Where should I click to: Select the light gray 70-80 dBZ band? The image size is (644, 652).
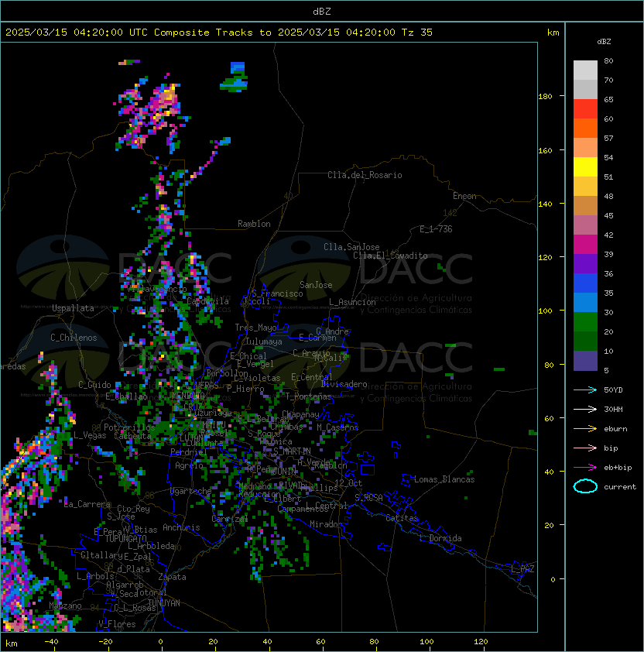[x=585, y=70]
